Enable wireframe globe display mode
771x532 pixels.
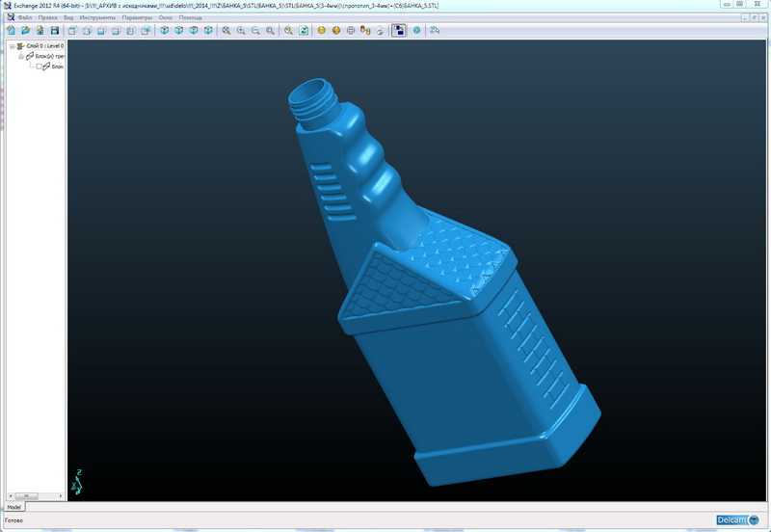click(x=351, y=31)
